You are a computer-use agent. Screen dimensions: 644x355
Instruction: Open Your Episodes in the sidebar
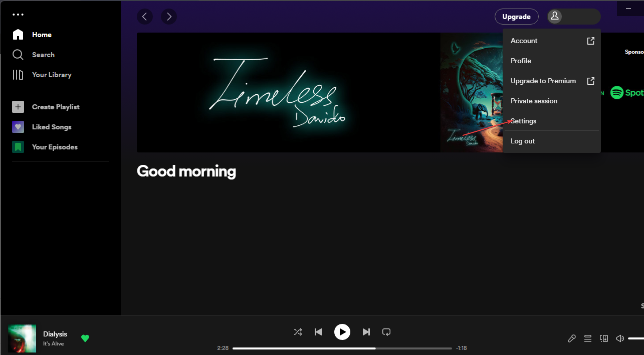(45, 147)
